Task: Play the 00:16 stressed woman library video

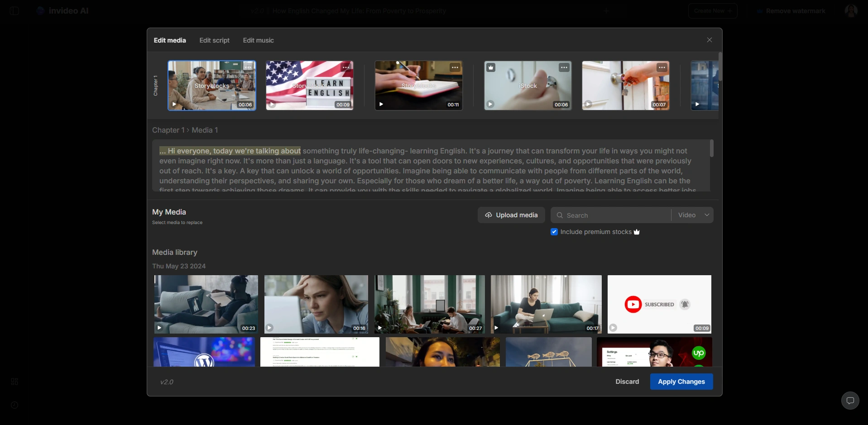Action: click(270, 328)
